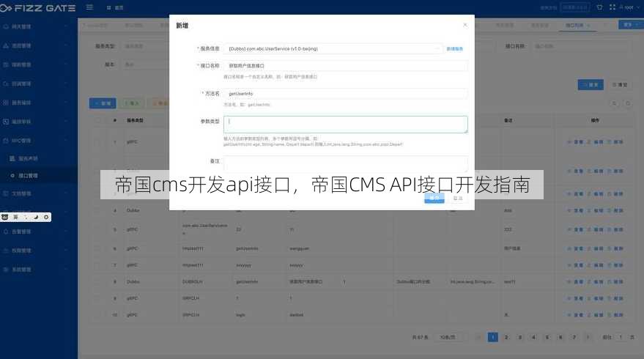
Task: Open the 服务声明 sidebar submenu item
Action: pos(28,158)
